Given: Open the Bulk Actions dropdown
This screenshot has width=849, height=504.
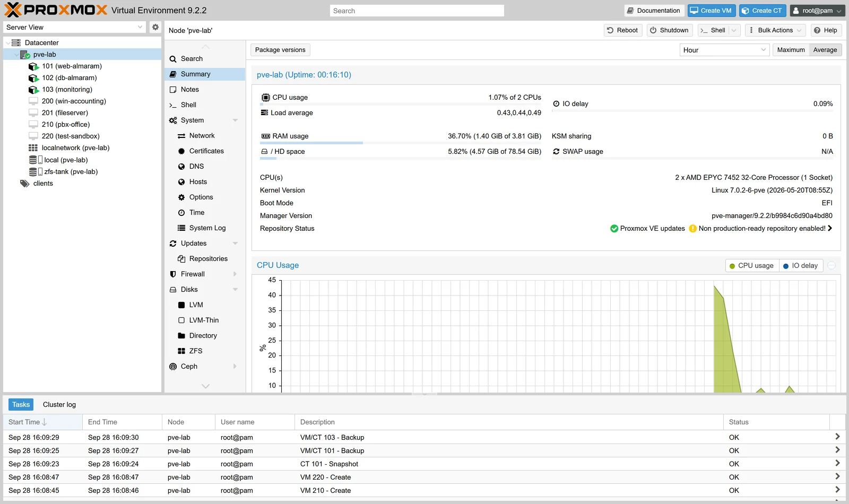Looking at the screenshot, I should (775, 30).
